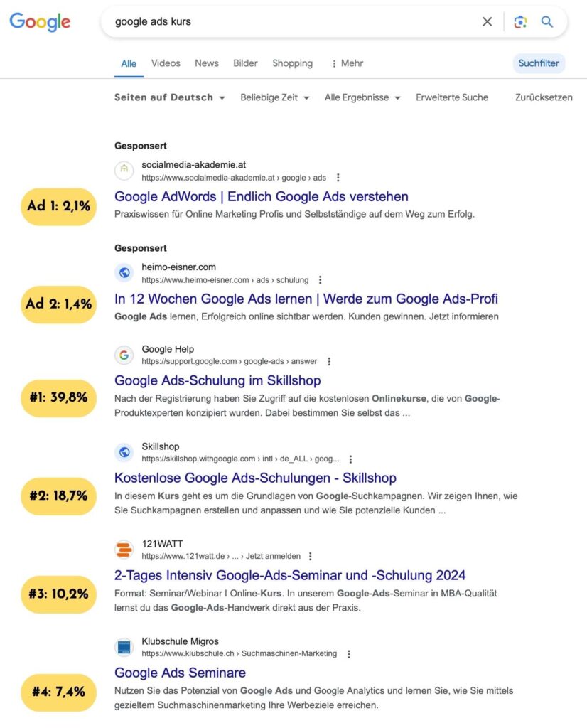Open three-dot menu for Klubschule Migros result
The height and width of the screenshot is (728, 587).
coord(348,653)
